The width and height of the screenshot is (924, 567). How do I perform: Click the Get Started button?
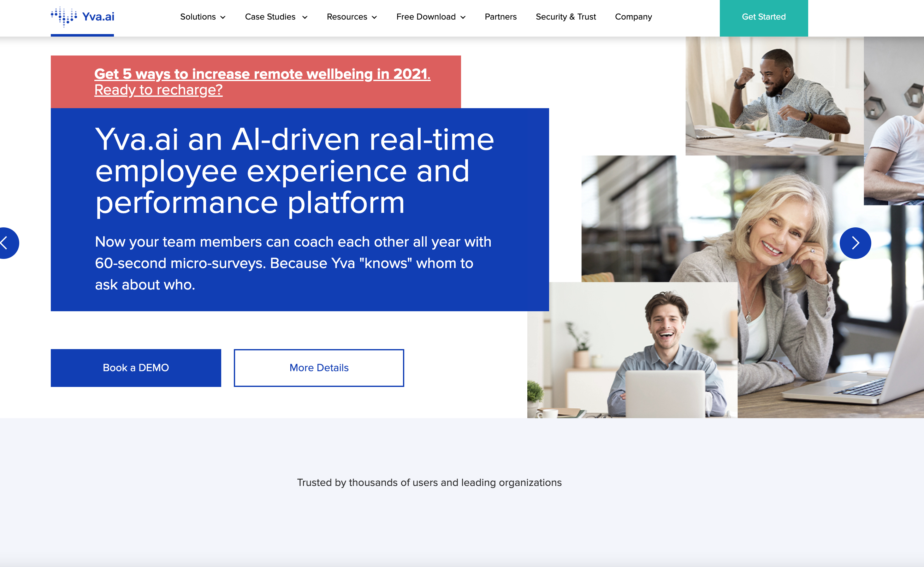tap(763, 18)
